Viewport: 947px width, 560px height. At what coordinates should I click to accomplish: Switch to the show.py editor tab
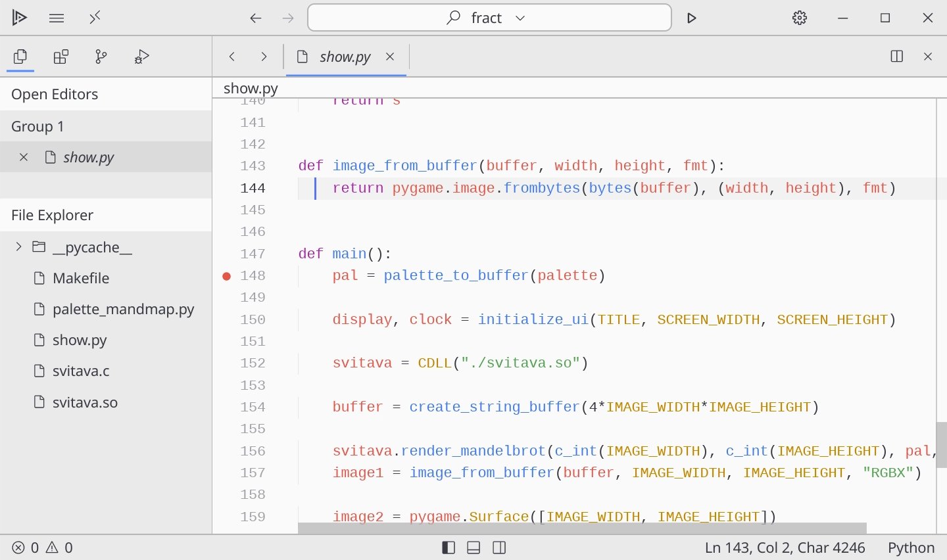[345, 57]
